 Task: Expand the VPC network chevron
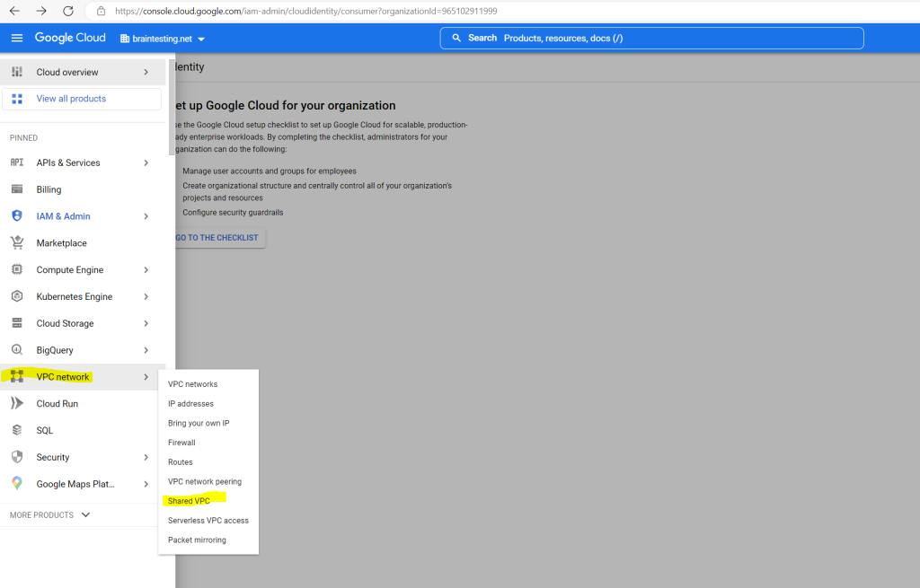[146, 377]
